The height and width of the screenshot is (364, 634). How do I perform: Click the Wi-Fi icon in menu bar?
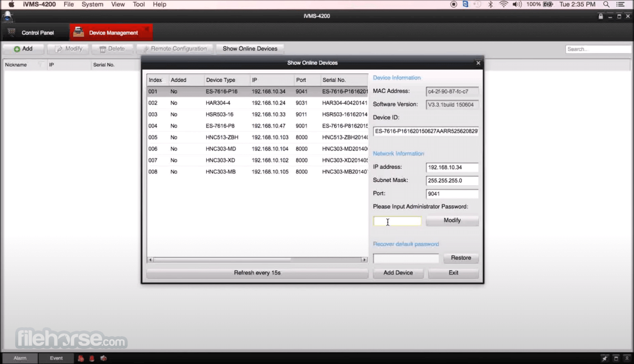(x=504, y=4)
